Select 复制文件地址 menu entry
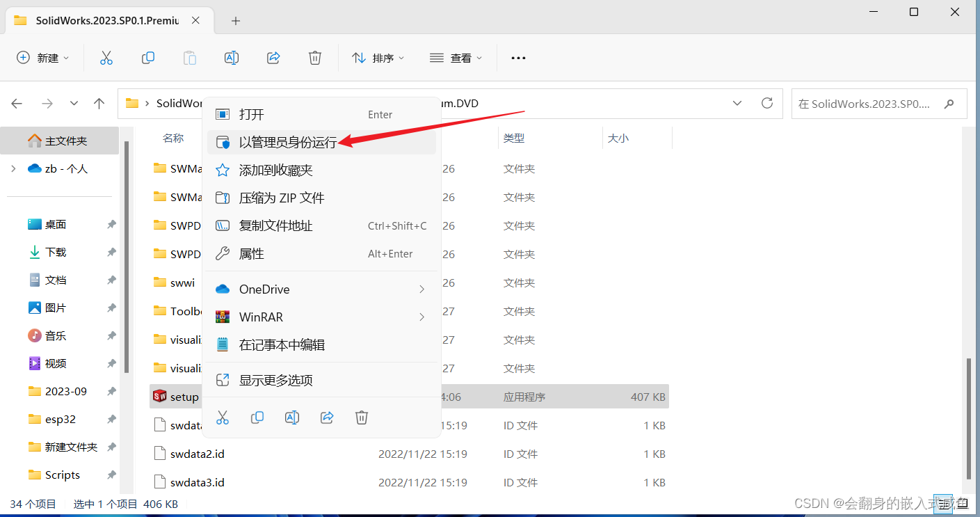This screenshot has height=517, width=980. tap(322, 225)
